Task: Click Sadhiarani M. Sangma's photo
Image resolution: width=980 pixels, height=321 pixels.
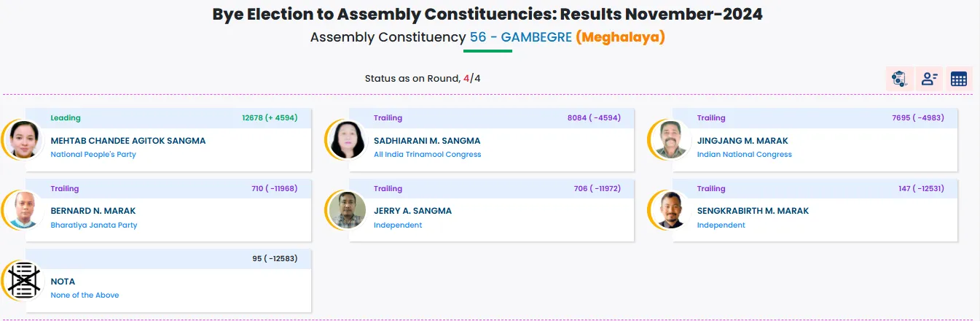Action: (347, 139)
